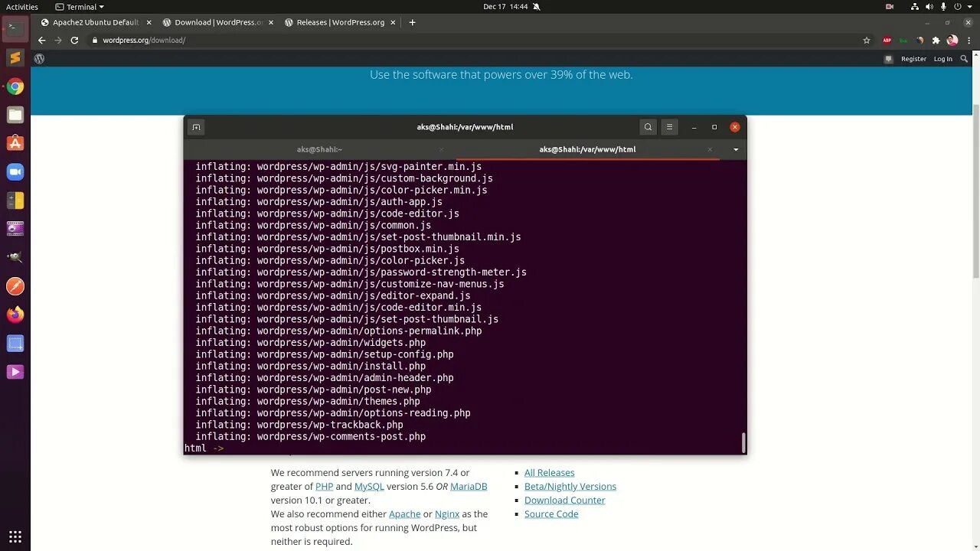Open the terminal search button
This screenshot has width=980, height=551.
pyautogui.click(x=648, y=127)
